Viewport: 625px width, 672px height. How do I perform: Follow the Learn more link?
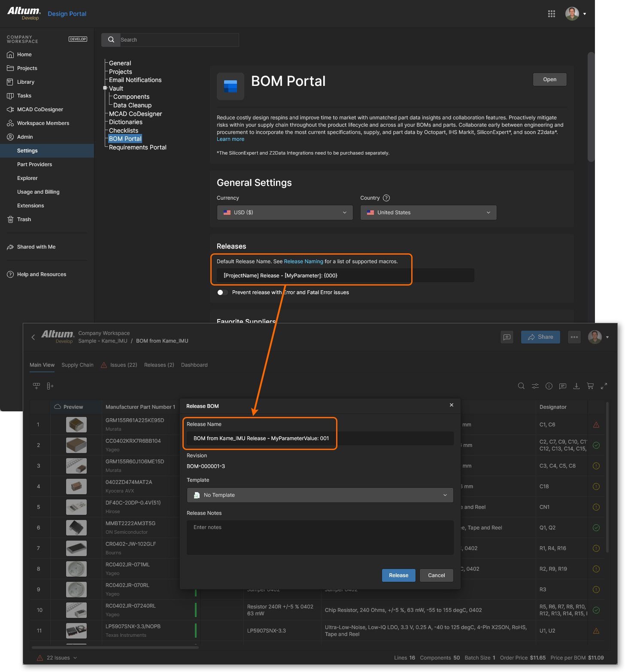coord(231,139)
